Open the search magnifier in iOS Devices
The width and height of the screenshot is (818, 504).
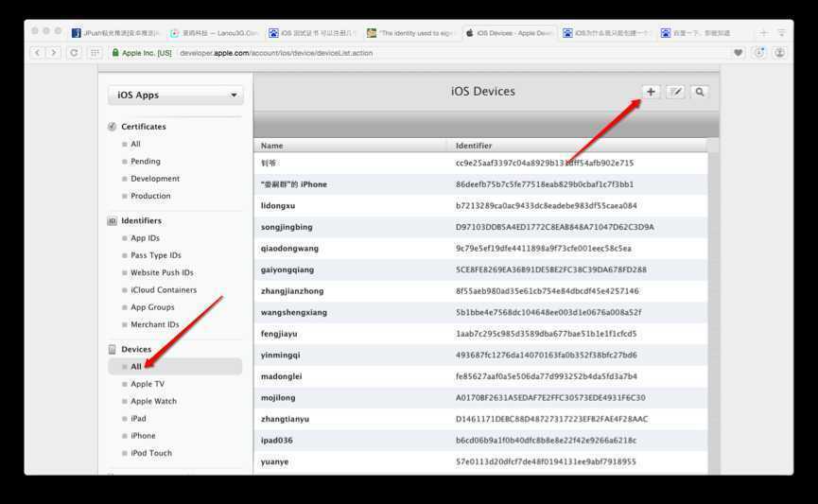700,92
